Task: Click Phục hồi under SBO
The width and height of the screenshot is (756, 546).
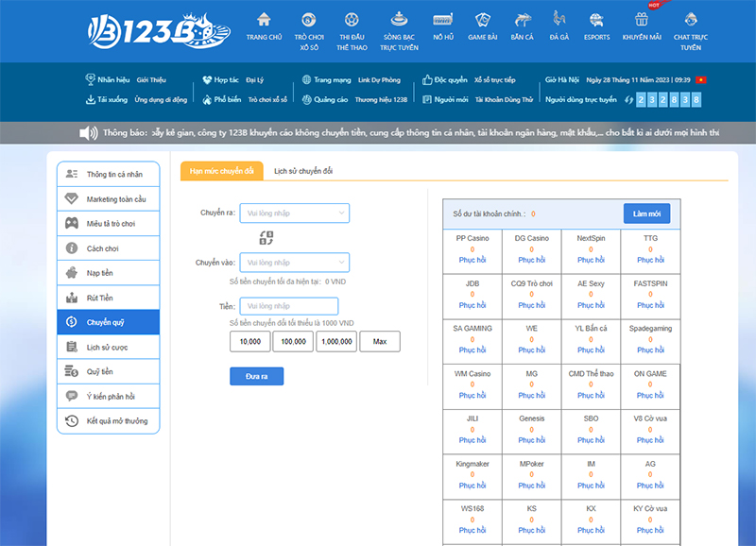Action: click(x=591, y=440)
